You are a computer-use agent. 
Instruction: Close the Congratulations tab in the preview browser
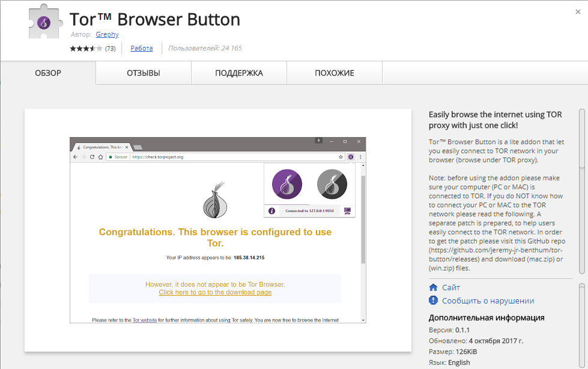tap(127, 147)
